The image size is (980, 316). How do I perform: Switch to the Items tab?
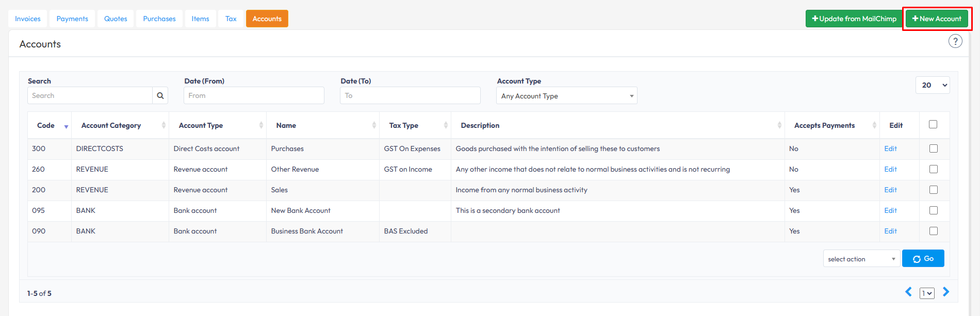[200, 19]
